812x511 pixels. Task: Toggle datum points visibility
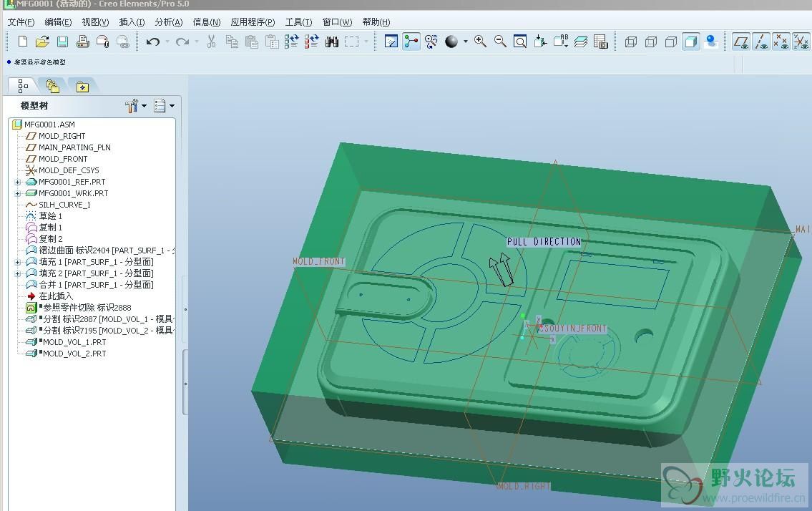pos(781,42)
